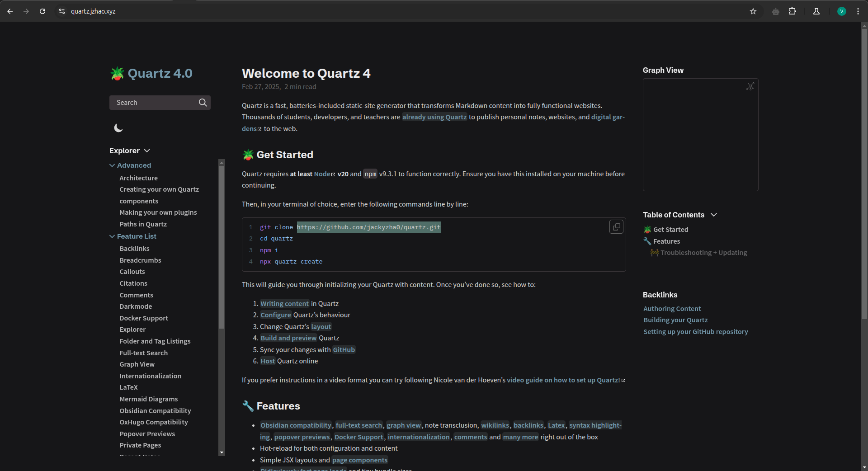Jump to Features in Table of Contents
Screen dimensions: 868x471
pos(666,241)
